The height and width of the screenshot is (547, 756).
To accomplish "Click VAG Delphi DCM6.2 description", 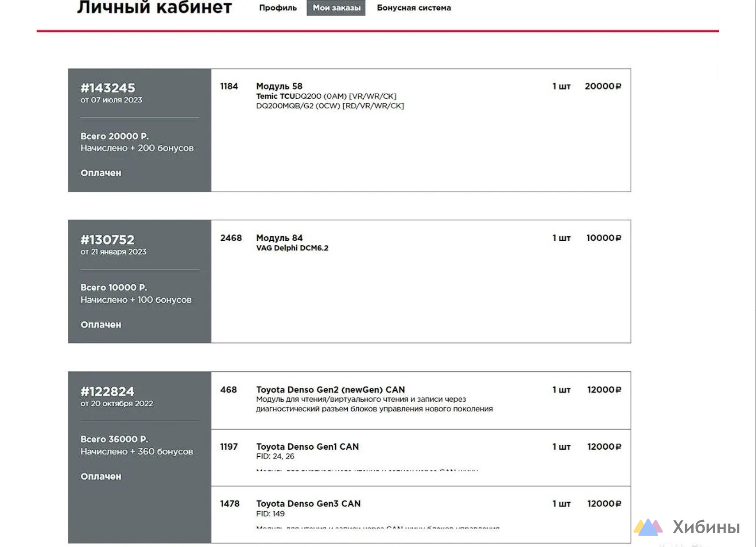I will click(x=292, y=248).
